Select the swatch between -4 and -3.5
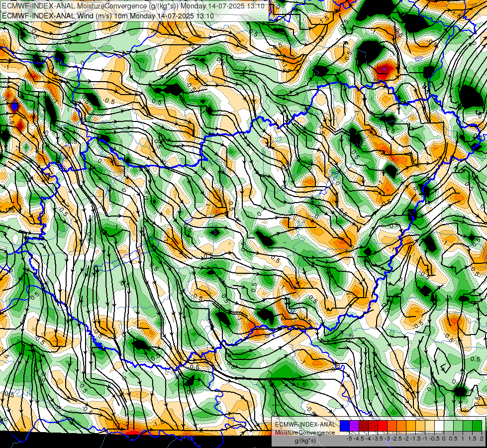This screenshot has height=448, width=487. pos(373,426)
